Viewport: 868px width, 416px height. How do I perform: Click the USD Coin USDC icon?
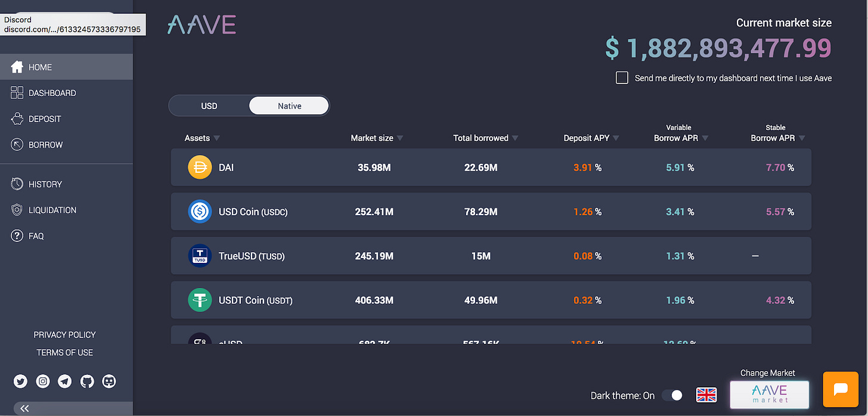pyautogui.click(x=200, y=212)
